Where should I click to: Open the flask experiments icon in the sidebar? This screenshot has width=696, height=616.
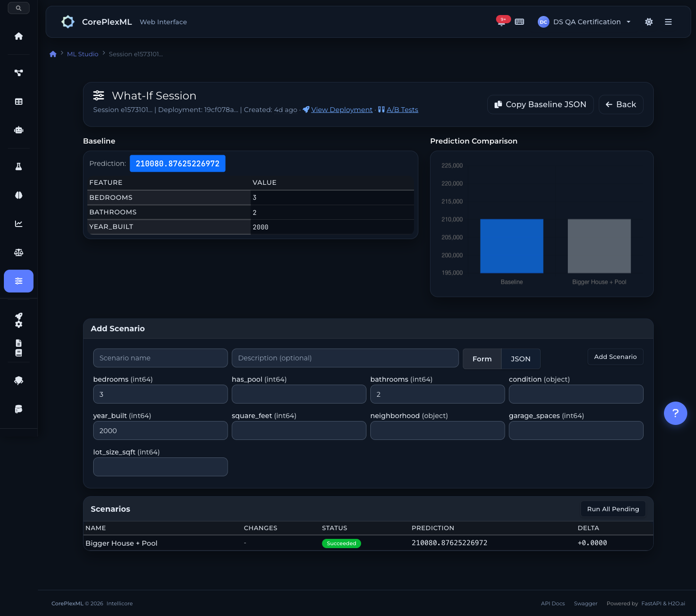click(x=18, y=166)
